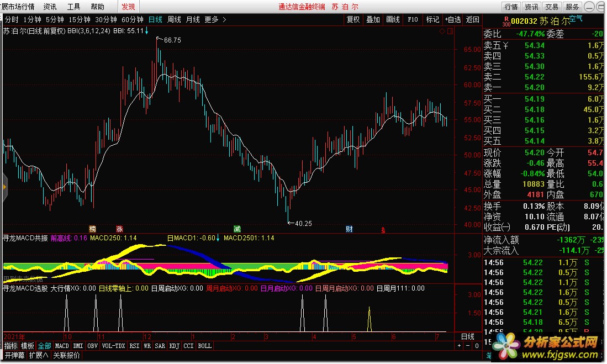
Task: Switch to the 15分钟 chart
Action: 80,19
